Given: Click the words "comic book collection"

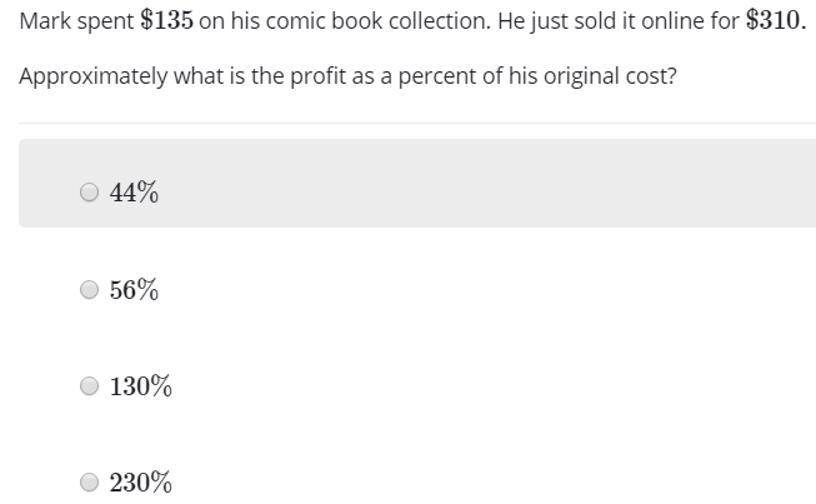Looking at the screenshot, I should click(375, 21).
